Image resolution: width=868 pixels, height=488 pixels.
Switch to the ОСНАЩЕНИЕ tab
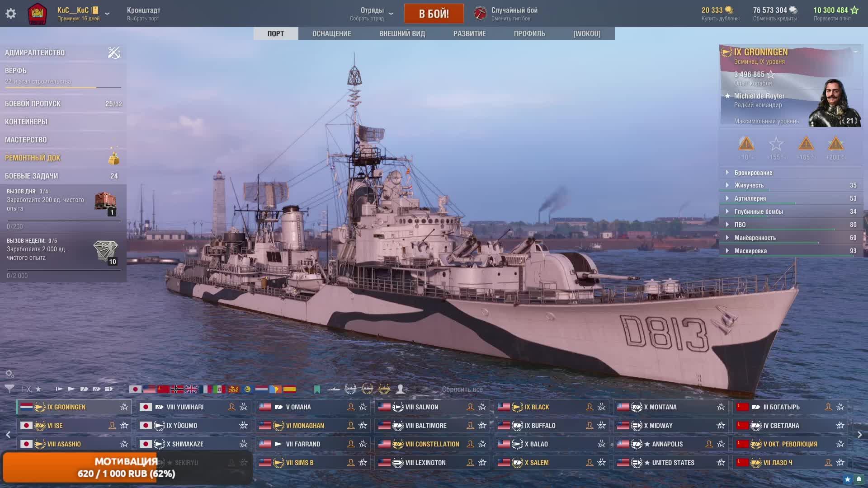point(331,33)
